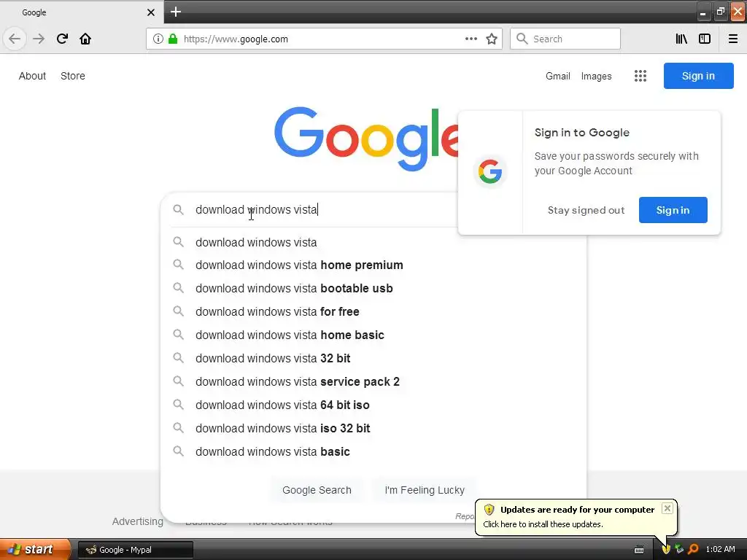Reload the current page

pos(62,39)
